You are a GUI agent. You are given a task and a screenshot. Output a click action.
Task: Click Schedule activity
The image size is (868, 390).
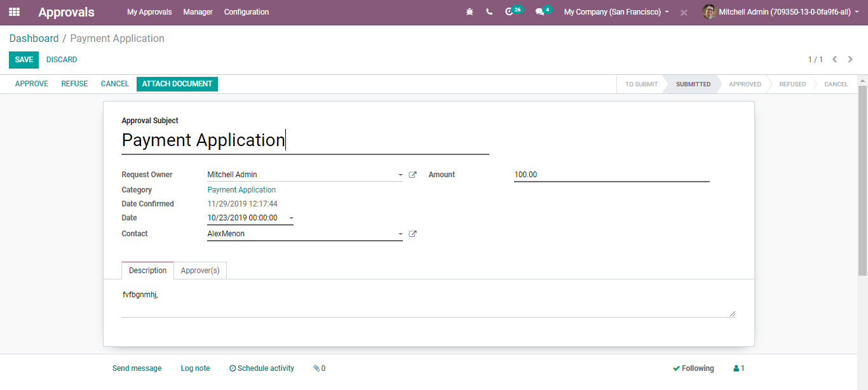pyautogui.click(x=262, y=368)
